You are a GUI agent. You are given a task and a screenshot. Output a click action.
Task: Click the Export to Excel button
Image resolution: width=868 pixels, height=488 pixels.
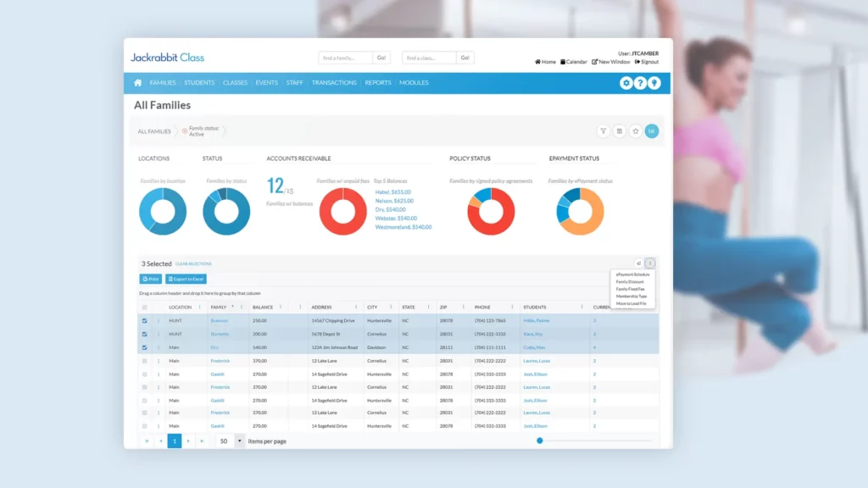(x=186, y=279)
